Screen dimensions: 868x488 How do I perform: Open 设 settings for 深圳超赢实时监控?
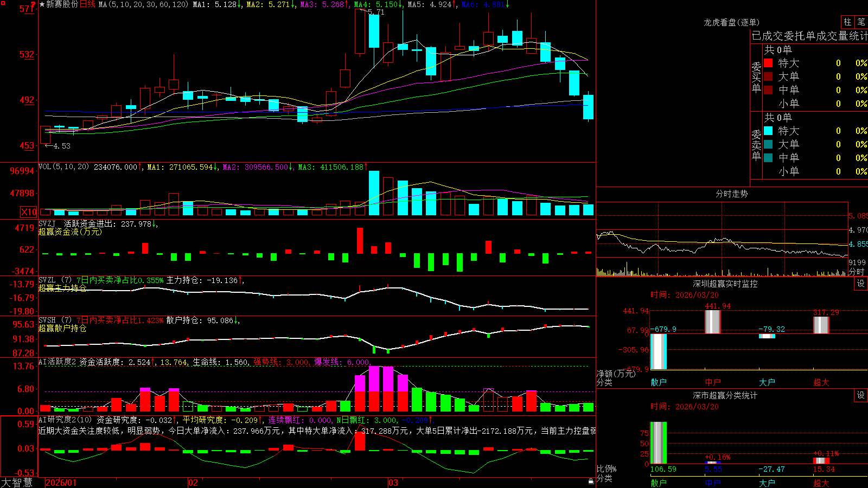pyautogui.click(x=861, y=284)
